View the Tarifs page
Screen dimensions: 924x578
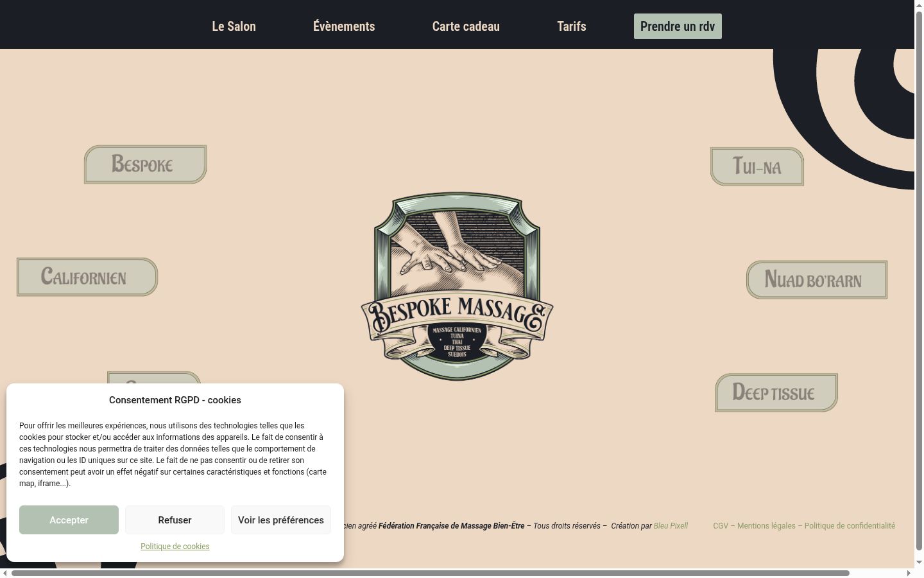[x=572, y=26]
